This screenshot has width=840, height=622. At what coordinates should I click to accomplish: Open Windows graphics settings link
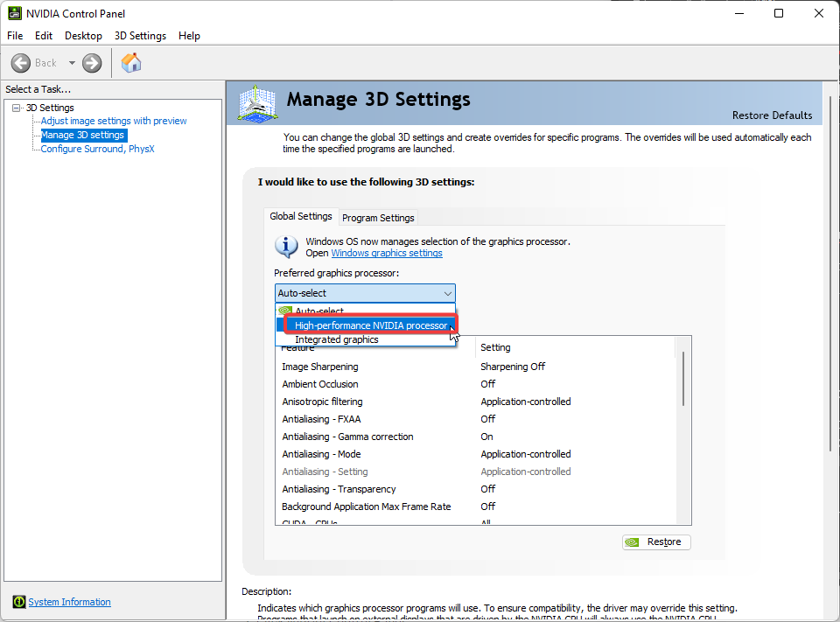[x=387, y=253]
